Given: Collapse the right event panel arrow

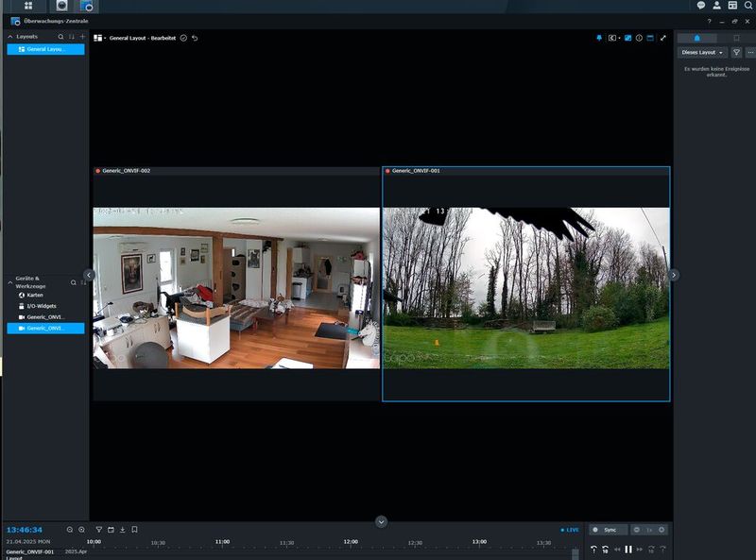Looking at the screenshot, I should click(x=674, y=275).
